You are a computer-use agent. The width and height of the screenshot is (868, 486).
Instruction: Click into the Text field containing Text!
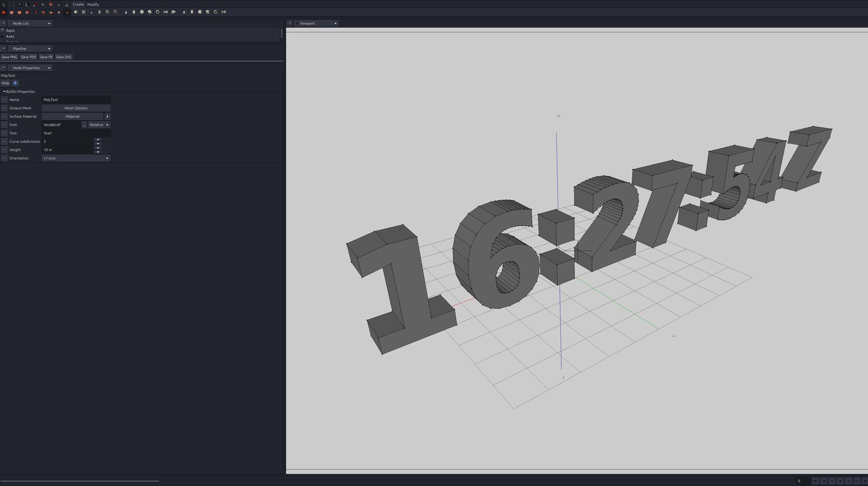click(x=76, y=133)
